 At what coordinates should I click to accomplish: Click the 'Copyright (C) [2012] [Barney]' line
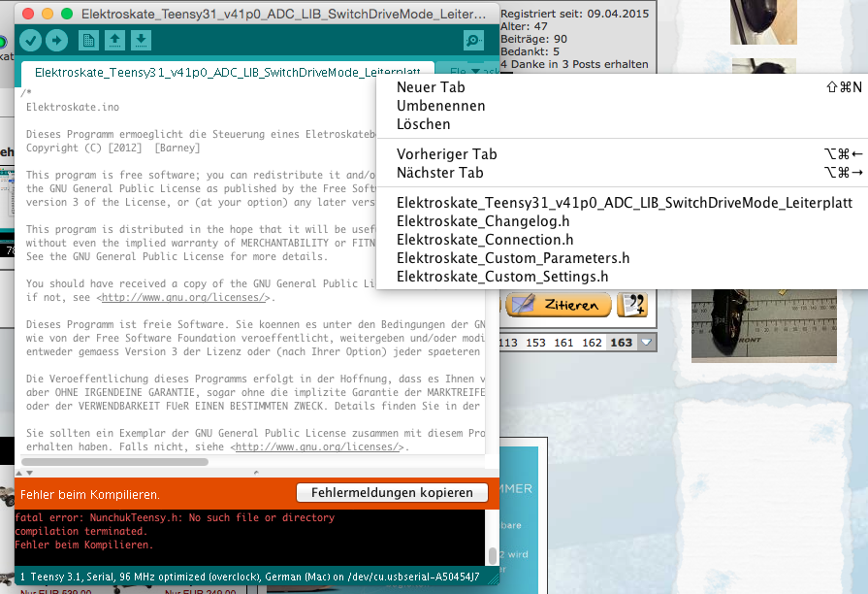pos(113,148)
